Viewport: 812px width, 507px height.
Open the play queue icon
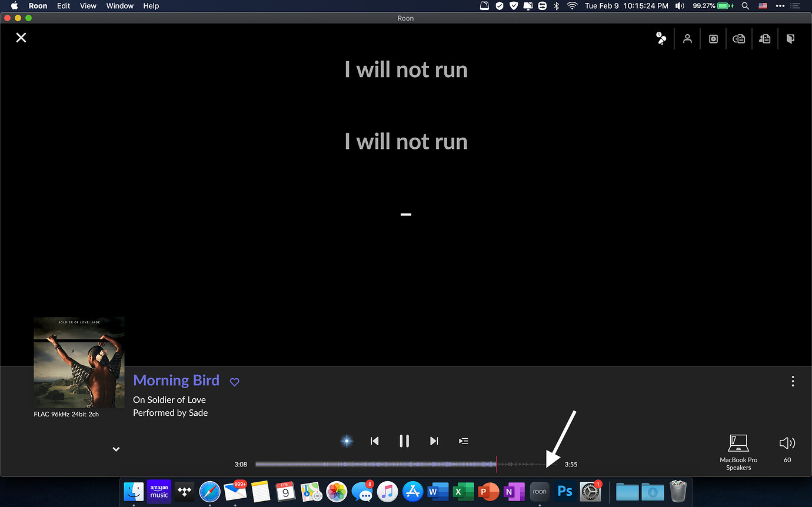[463, 441]
